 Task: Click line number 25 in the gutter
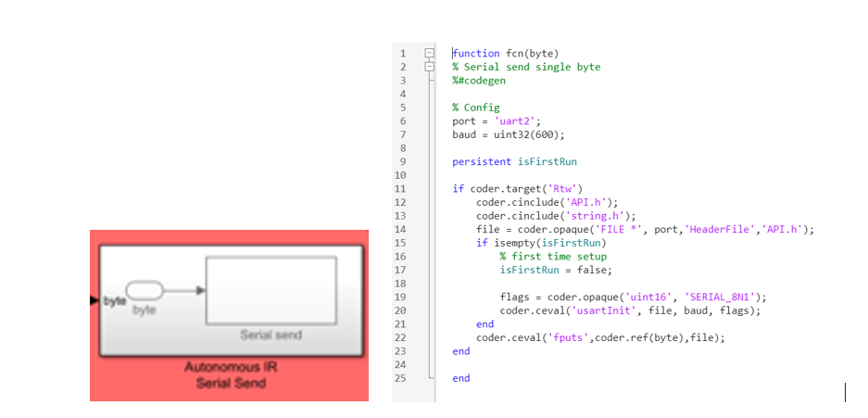click(x=401, y=378)
